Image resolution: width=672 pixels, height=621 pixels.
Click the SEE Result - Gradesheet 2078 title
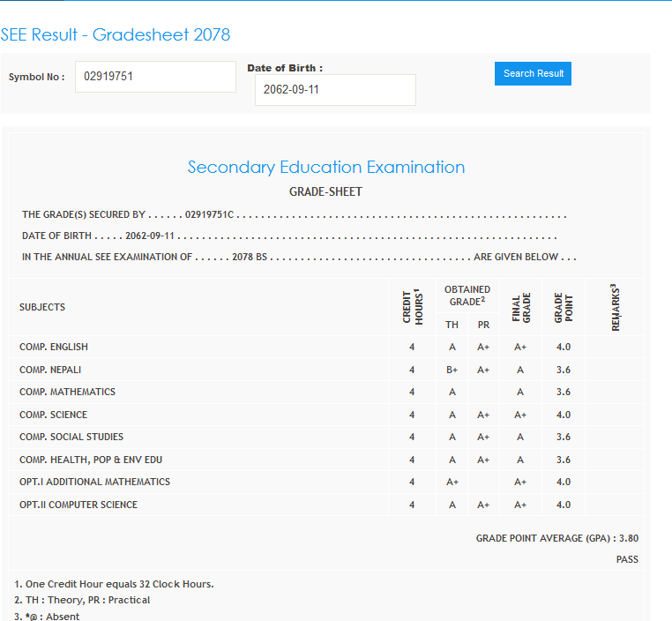pos(116,35)
